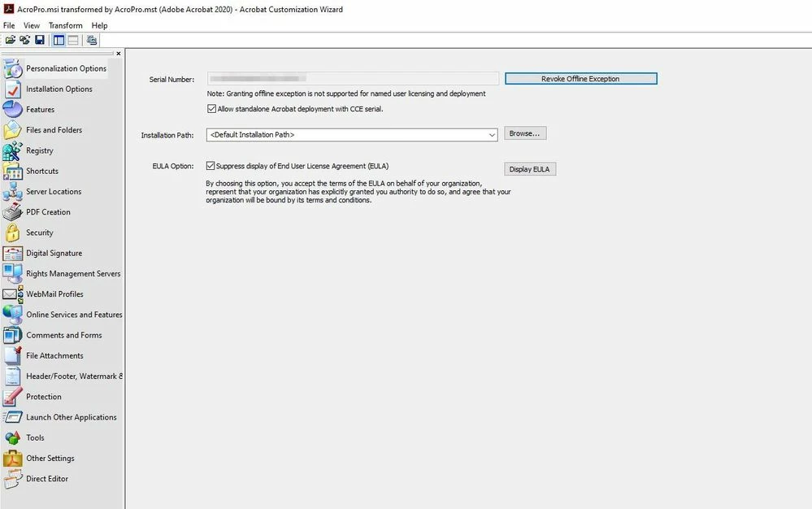Click the Generate Transform toolbar icon
Screen dimensions: 812x509
[x=92, y=40]
